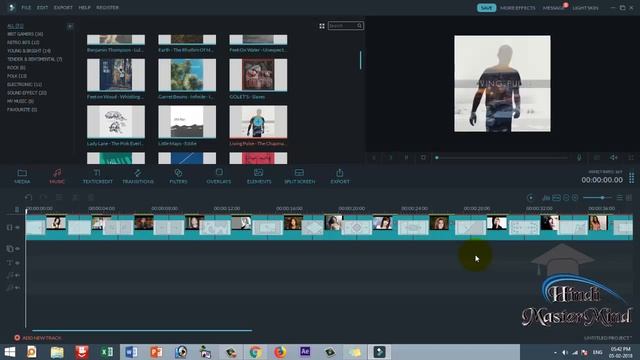640x360 pixels.
Task: Click the Undo icon above timeline
Action: [28, 198]
